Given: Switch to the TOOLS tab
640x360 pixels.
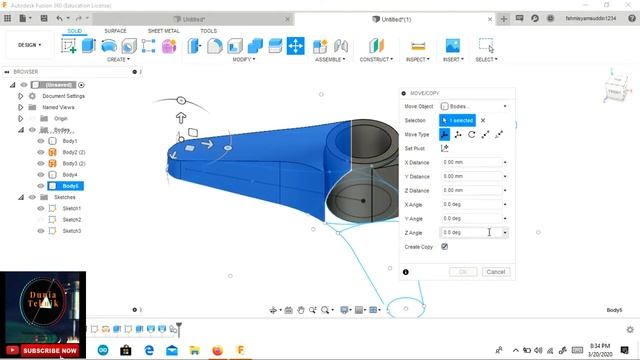Looking at the screenshot, I should 208,31.
